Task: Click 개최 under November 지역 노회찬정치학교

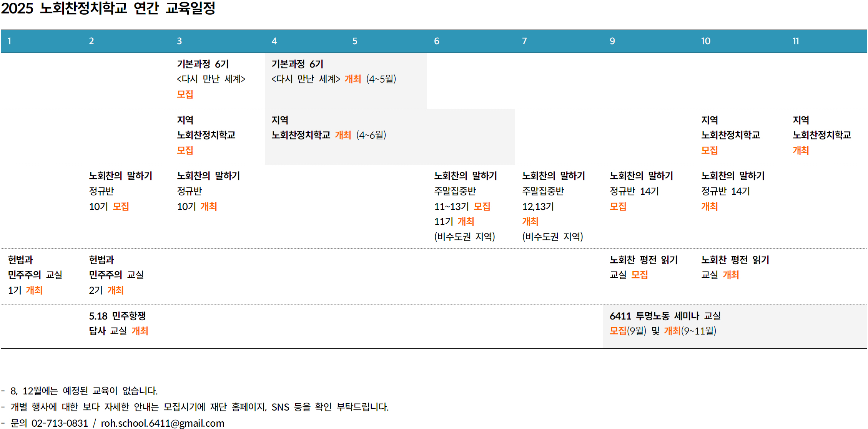Action: pyautogui.click(x=801, y=151)
